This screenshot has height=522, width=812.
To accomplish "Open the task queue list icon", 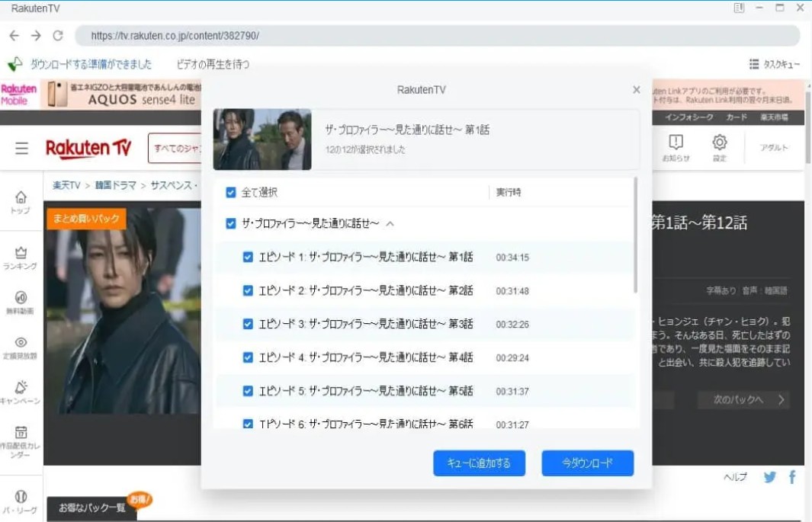I will point(753,64).
